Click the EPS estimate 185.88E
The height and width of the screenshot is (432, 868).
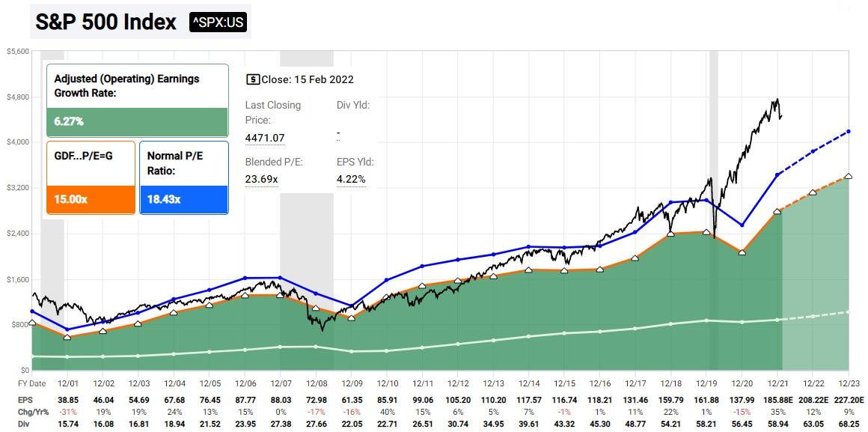777,398
